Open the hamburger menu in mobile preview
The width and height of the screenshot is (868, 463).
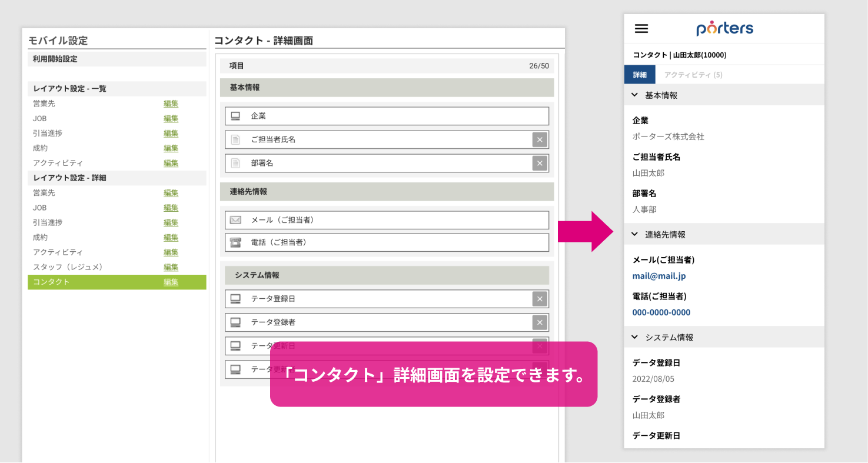click(x=641, y=29)
